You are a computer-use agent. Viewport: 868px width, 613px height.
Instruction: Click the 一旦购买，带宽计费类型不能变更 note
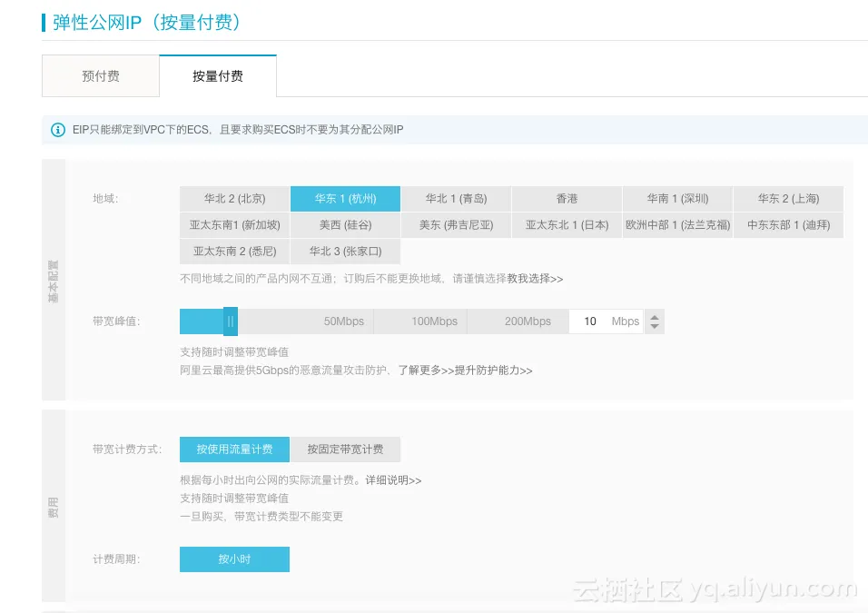(261, 516)
